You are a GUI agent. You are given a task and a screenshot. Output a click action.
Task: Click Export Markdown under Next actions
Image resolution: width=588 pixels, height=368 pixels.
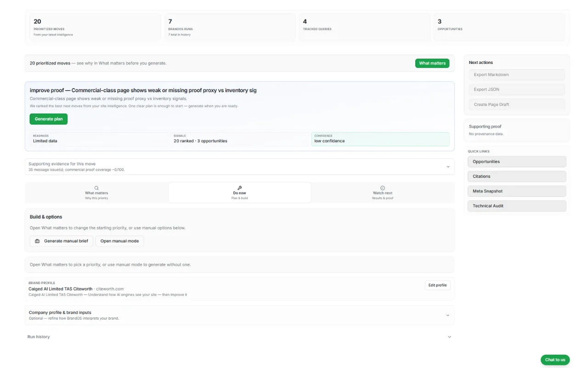517,75
